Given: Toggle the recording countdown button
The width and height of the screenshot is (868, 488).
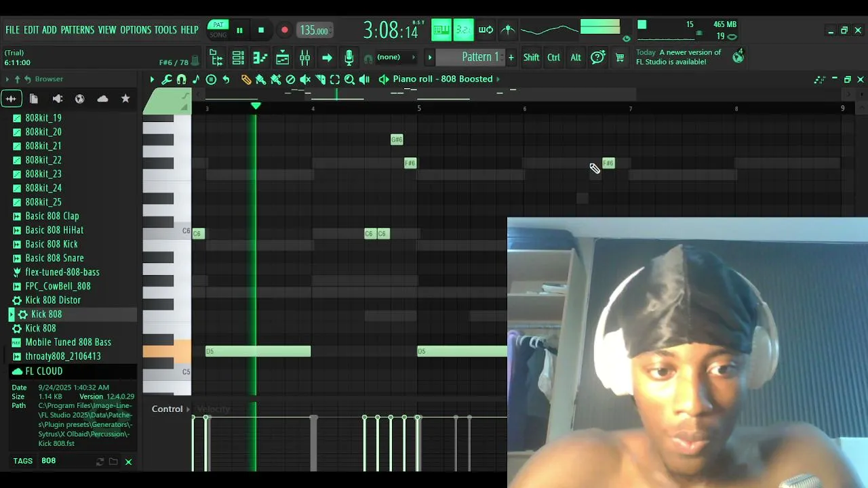Looking at the screenshot, I should click(x=463, y=30).
